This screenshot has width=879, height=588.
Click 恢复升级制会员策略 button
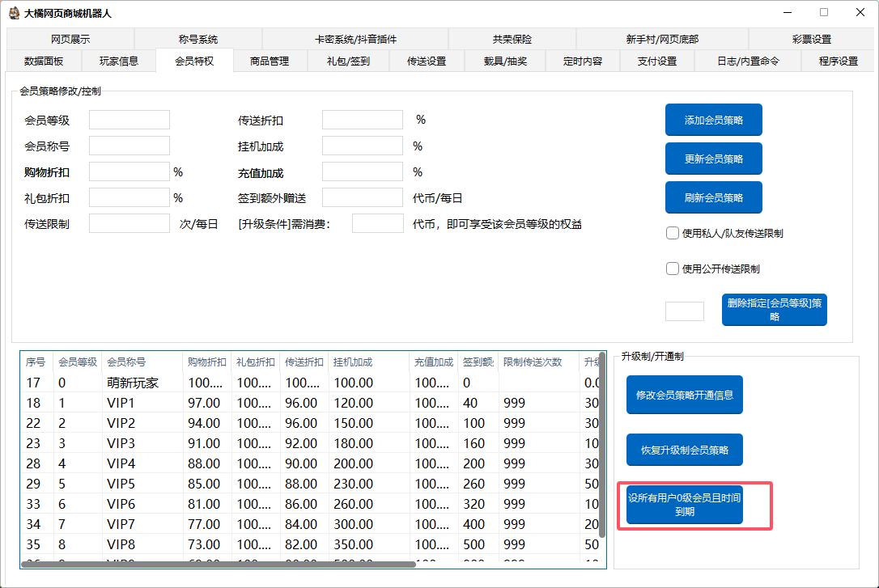click(x=684, y=450)
